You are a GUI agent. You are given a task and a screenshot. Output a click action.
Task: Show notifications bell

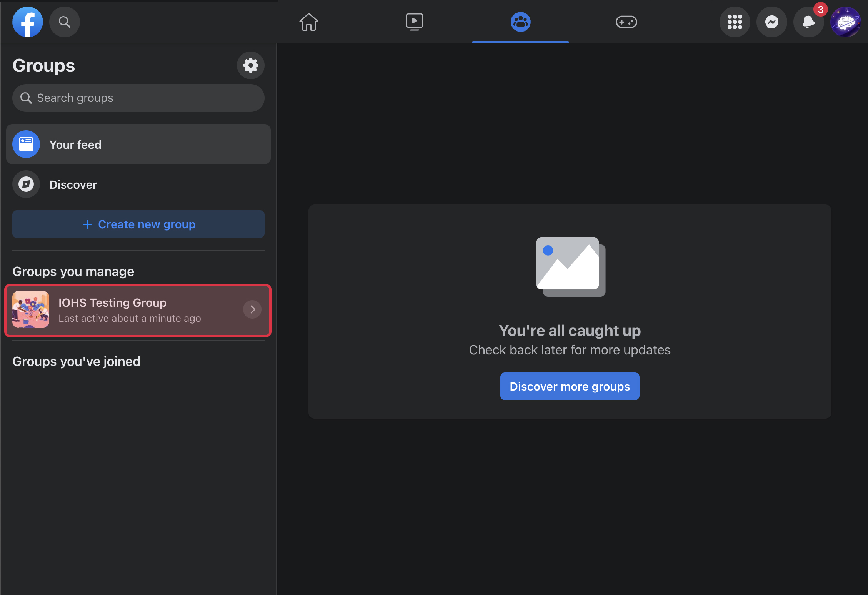click(808, 22)
